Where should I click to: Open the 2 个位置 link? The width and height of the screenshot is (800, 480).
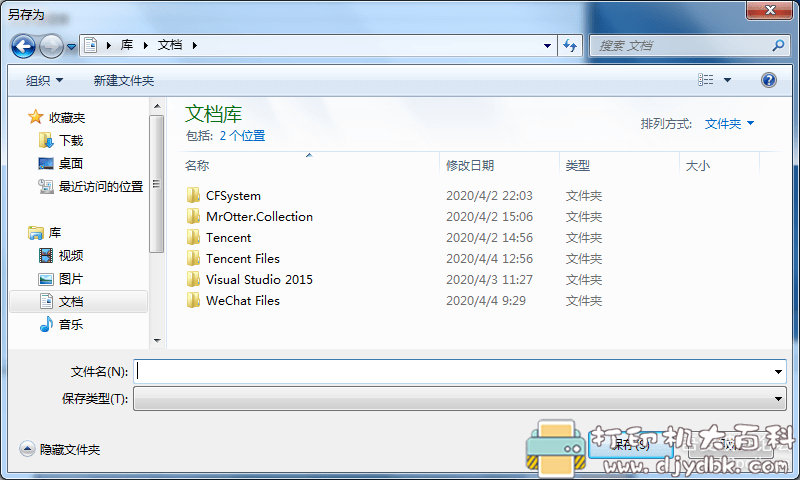tap(242, 136)
